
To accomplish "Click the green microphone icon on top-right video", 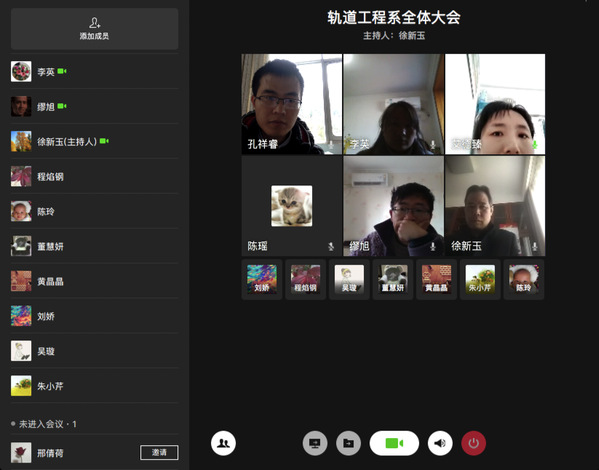I will tap(535, 145).
